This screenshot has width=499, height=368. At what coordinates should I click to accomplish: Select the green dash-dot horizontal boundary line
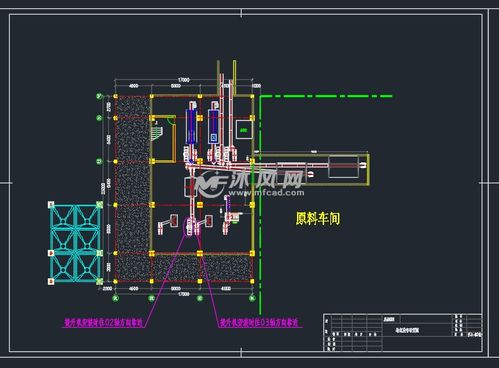[326, 96]
